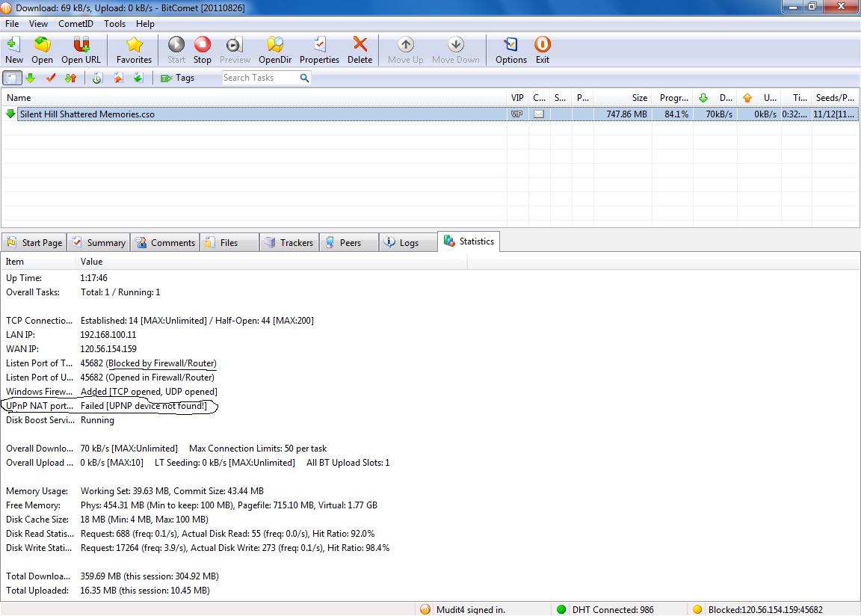Screen dimensions: 861x616
Task: Stop the selected download task
Action: 202,50
